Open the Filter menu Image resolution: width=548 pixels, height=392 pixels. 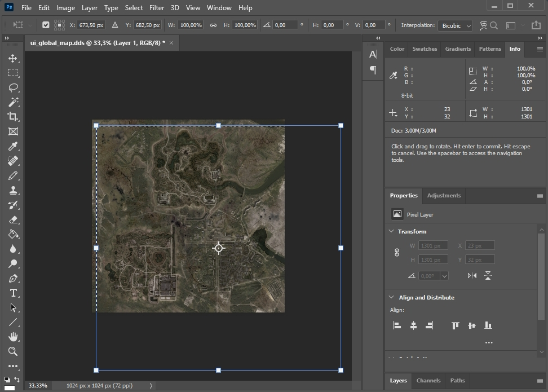[157, 8]
